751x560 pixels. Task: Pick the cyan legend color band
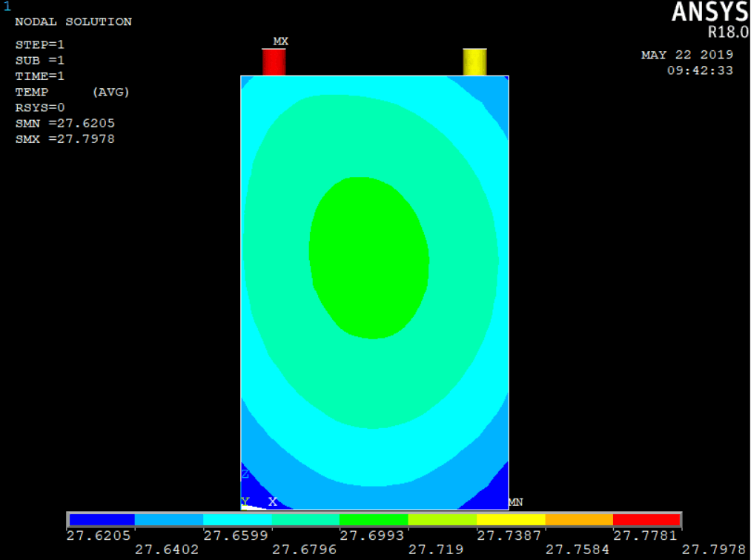click(x=237, y=519)
